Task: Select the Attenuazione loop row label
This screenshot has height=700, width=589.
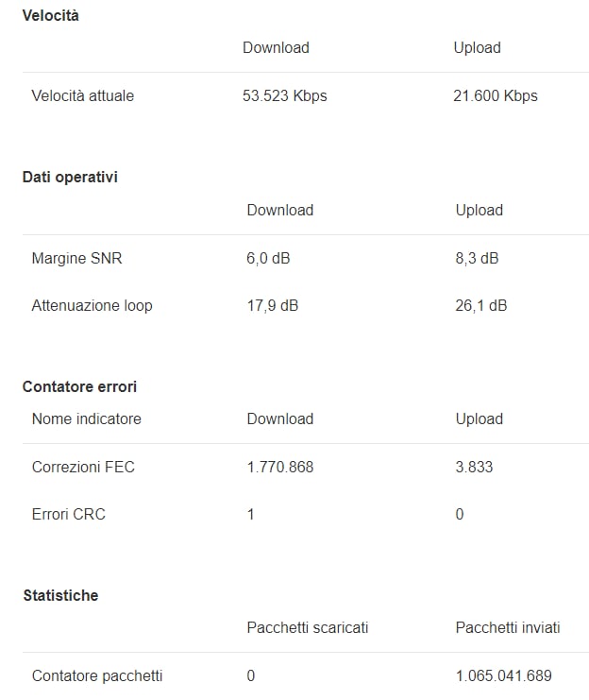Action: tap(92, 305)
